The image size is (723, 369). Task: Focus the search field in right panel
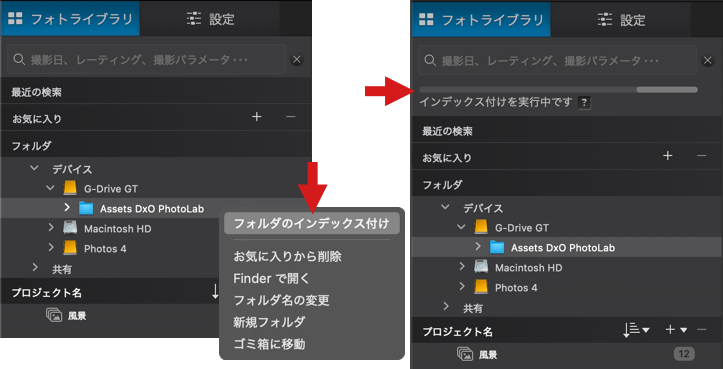(557, 60)
